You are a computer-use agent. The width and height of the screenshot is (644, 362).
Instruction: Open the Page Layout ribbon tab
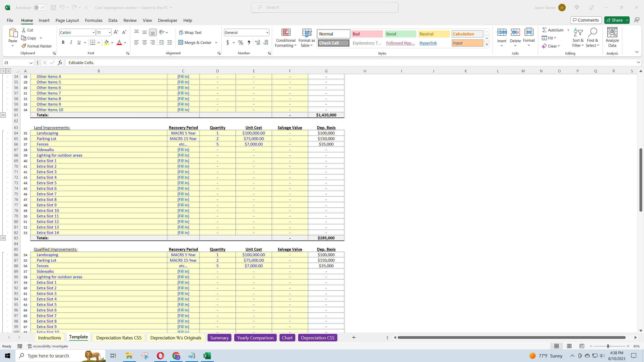coord(67,20)
